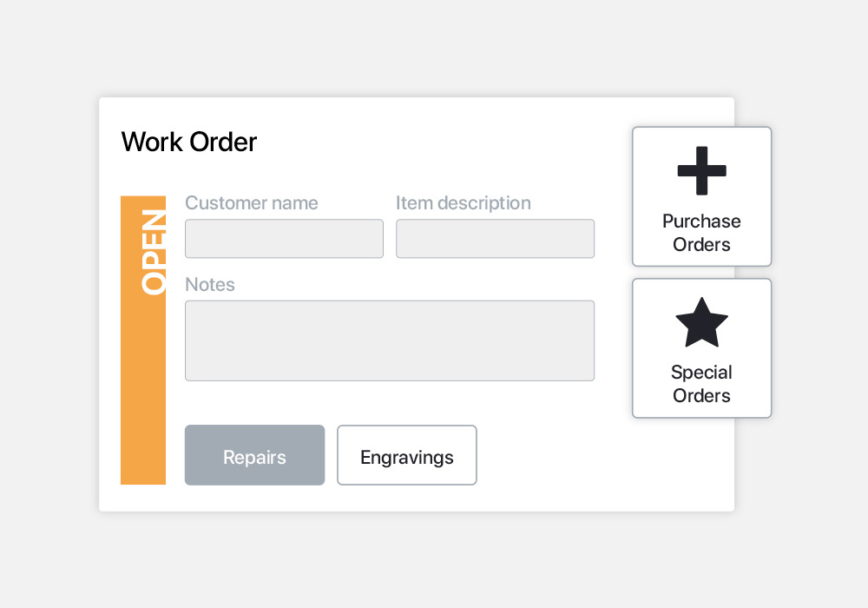Open the Purchase Orders tile
Viewport: 868px width, 608px height.
701,196
